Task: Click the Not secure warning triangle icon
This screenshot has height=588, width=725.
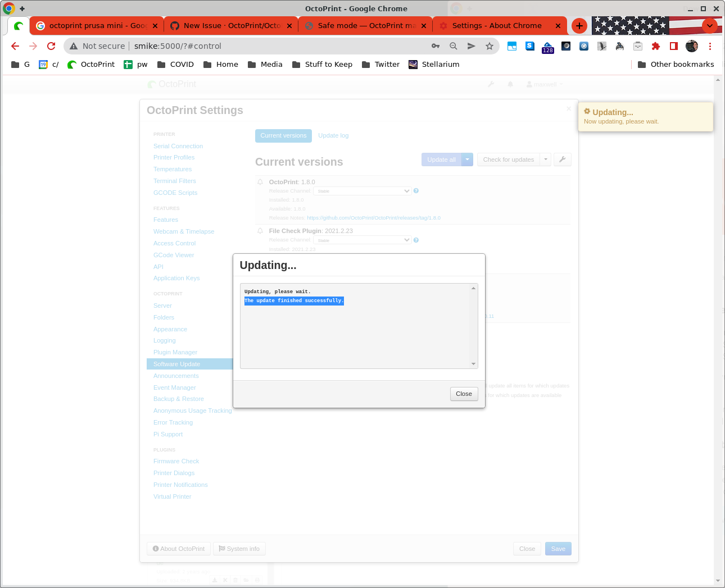Action: [74, 46]
